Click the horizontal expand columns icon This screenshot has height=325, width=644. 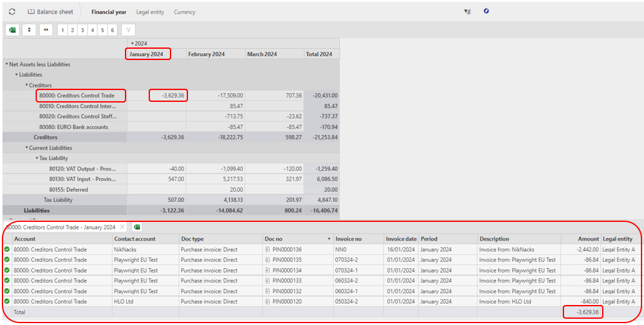point(46,30)
